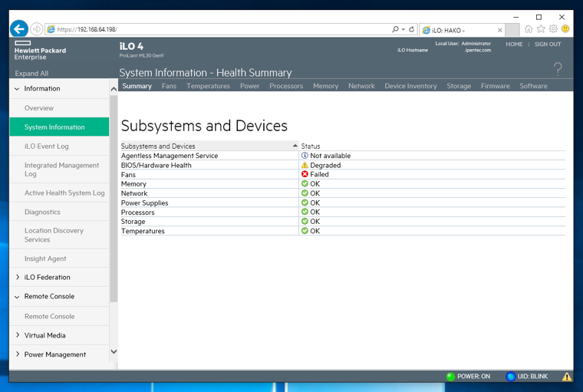Open Diagnostics in the sidebar
Viewport: 583px width, 392px height.
pyautogui.click(x=60, y=212)
